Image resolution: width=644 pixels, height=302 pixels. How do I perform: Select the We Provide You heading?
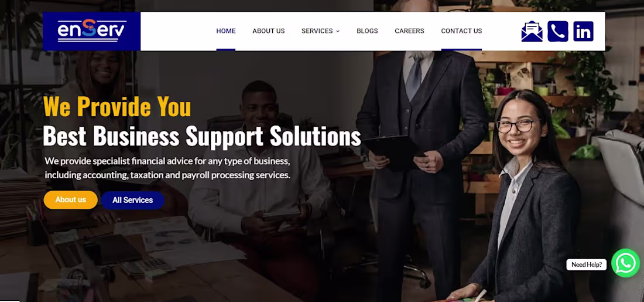(117, 106)
